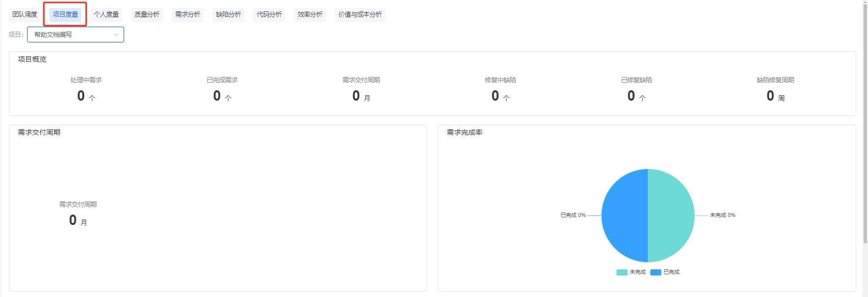Open the 价值与成本分析 tab
868x297 pixels.
click(360, 14)
